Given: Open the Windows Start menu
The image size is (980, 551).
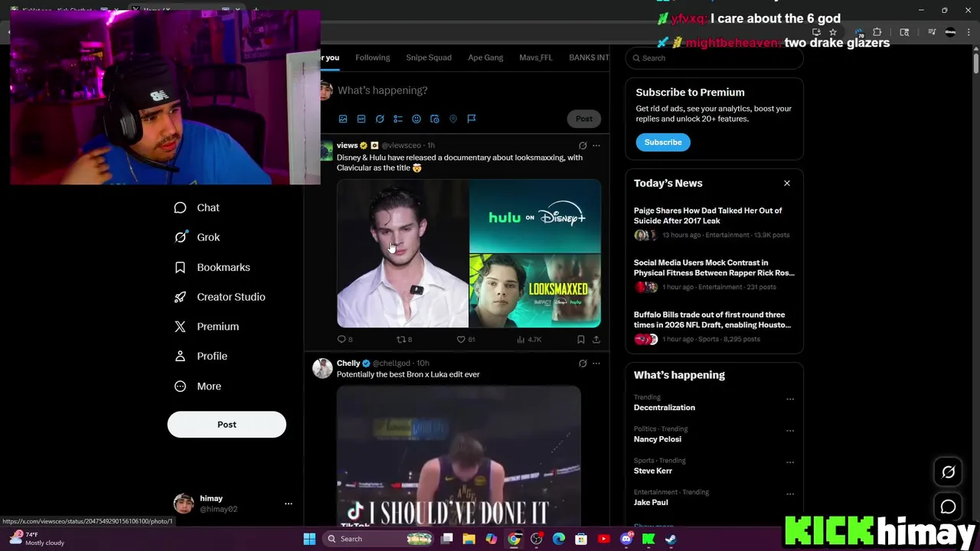Looking at the screenshot, I should pyautogui.click(x=309, y=539).
